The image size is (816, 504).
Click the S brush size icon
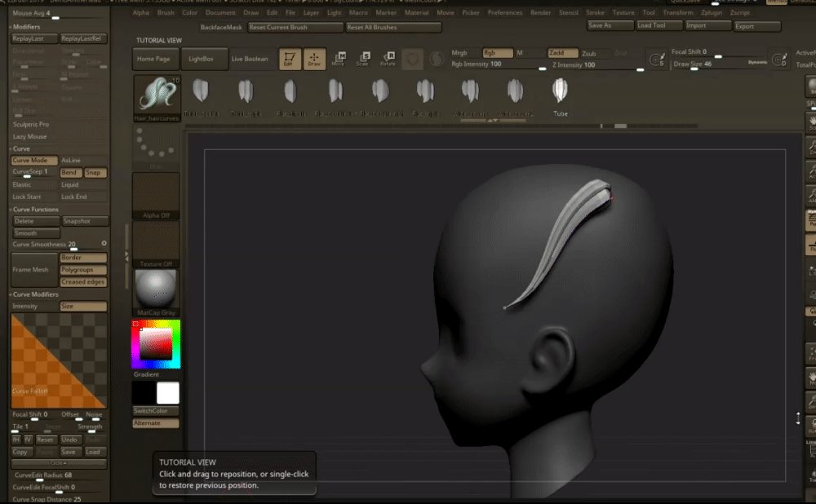pos(657,60)
